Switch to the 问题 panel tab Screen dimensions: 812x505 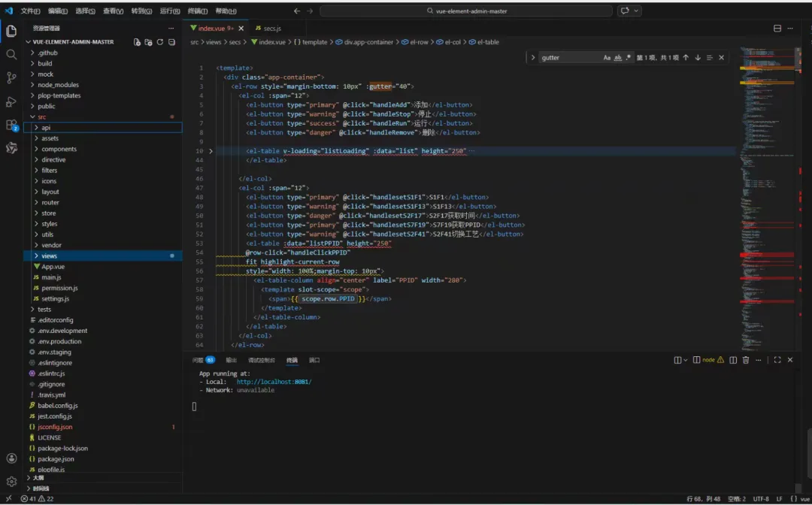tap(203, 360)
